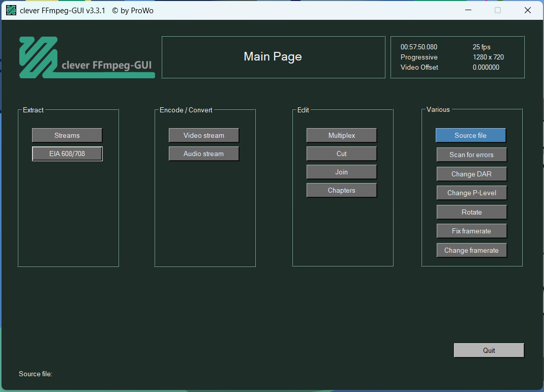
Task: Open EIA 608/708 caption extraction
Action: click(x=67, y=154)
